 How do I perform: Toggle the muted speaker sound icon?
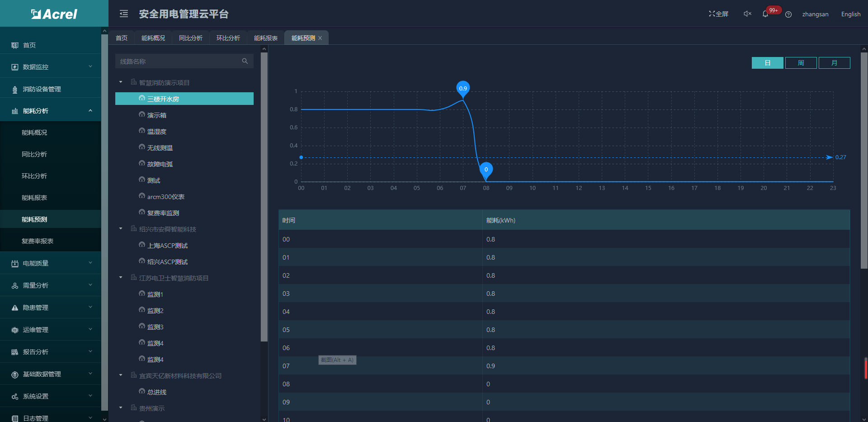[747, 14]
